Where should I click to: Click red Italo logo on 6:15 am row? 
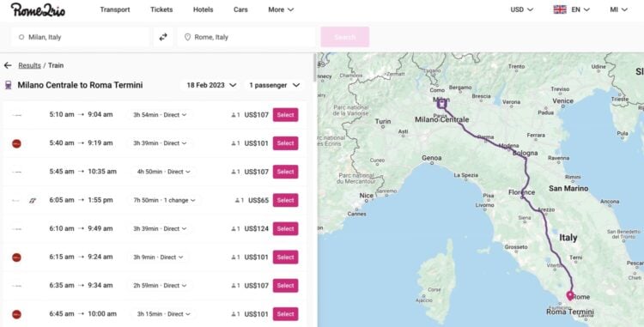click(16, 257)
